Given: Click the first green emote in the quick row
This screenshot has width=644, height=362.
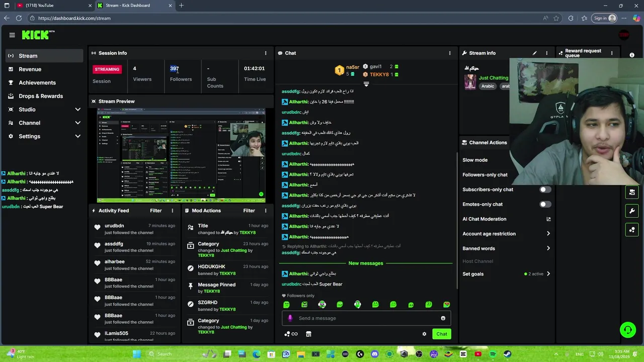Looking at the screenshot, I should [286, 305].
